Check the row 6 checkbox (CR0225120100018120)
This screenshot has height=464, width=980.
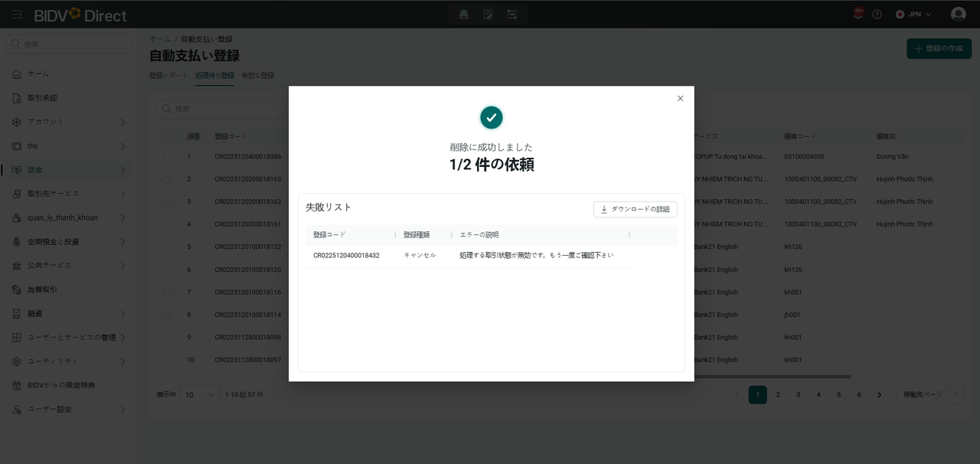168,270
